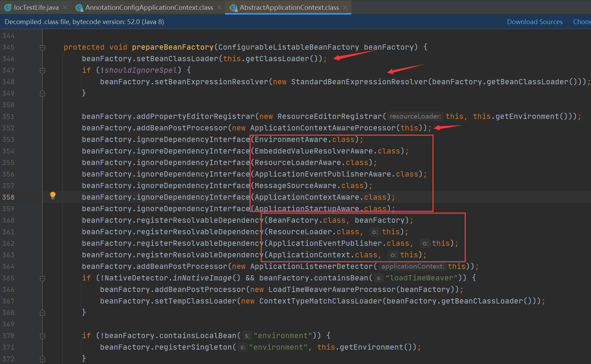Click the Download Sources link
The image size is (591, 364).
tap(535, 22)
